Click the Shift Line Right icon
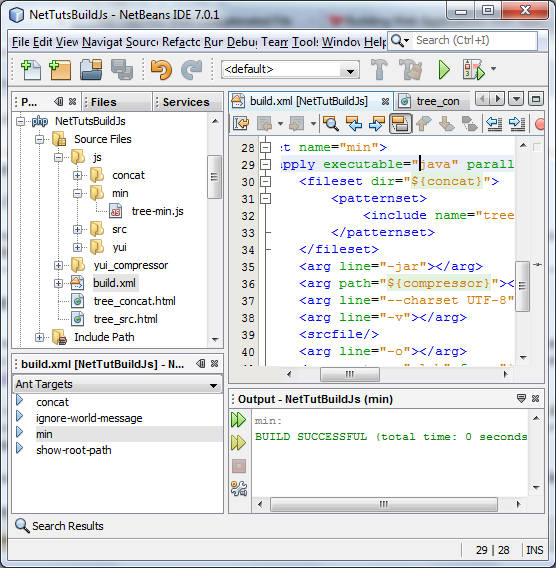The image size is (556, 568). pos(517,124)
